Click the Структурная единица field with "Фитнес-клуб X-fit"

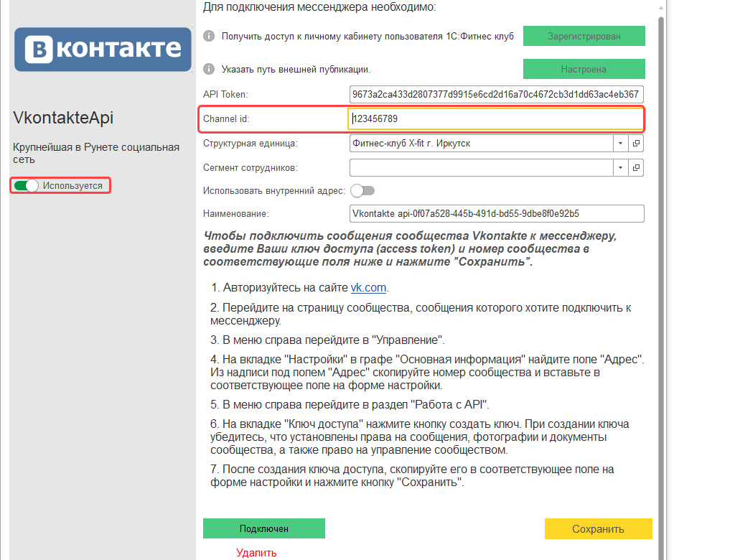coord(481,143)
